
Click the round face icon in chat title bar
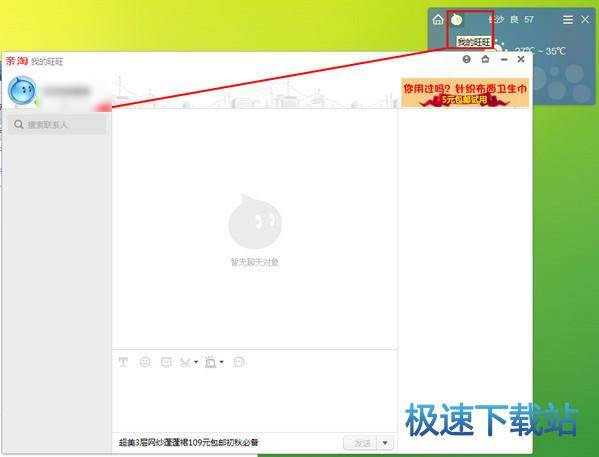point(466,59)
